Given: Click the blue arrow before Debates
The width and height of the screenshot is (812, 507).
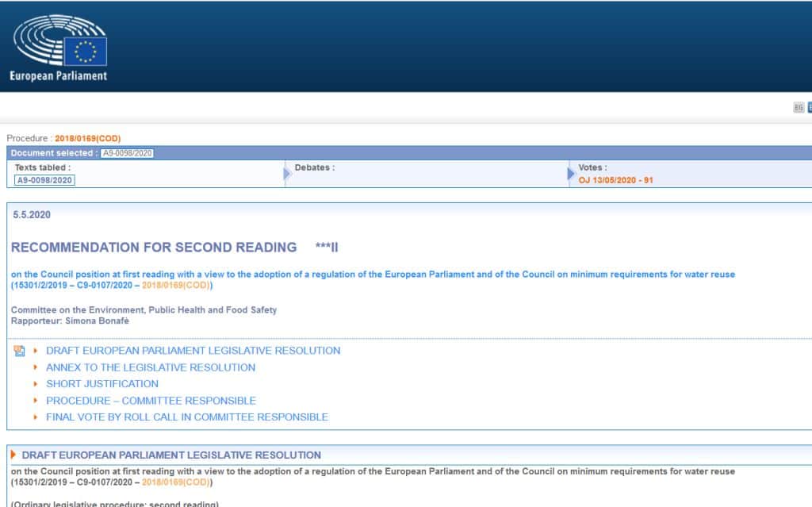Looking at the screenshot, I should (287, 174).
